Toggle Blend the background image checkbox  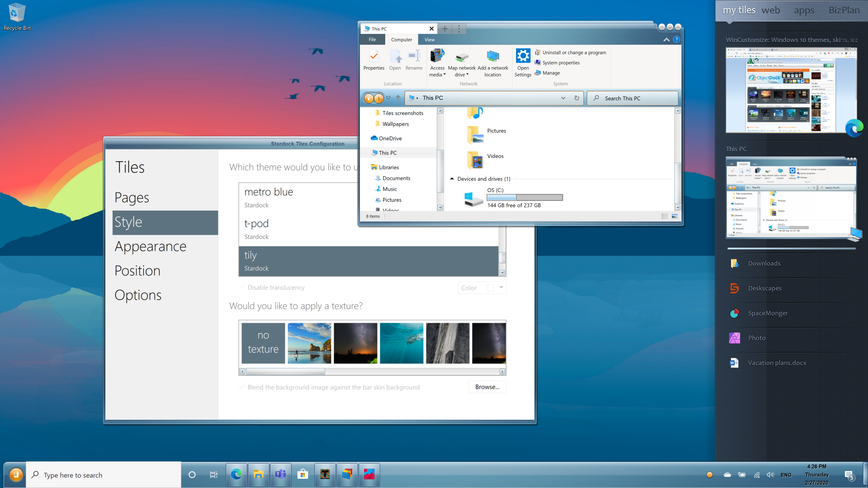tap(242, 387)
